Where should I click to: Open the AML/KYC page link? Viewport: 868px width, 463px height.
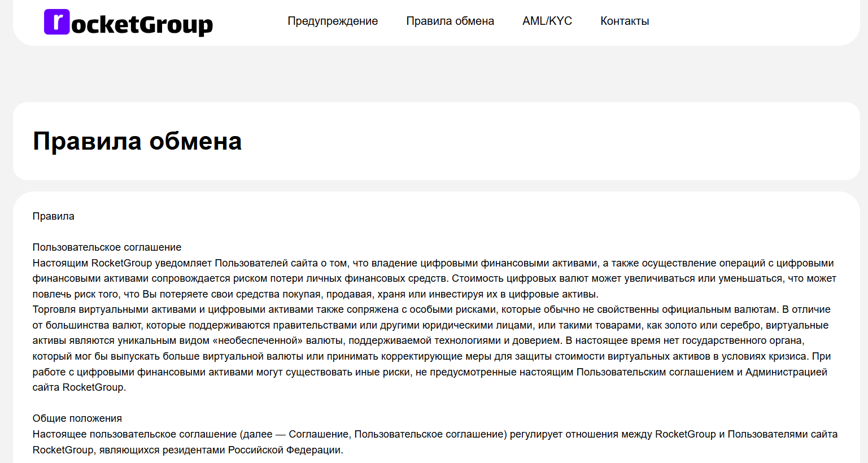point(547,21)
